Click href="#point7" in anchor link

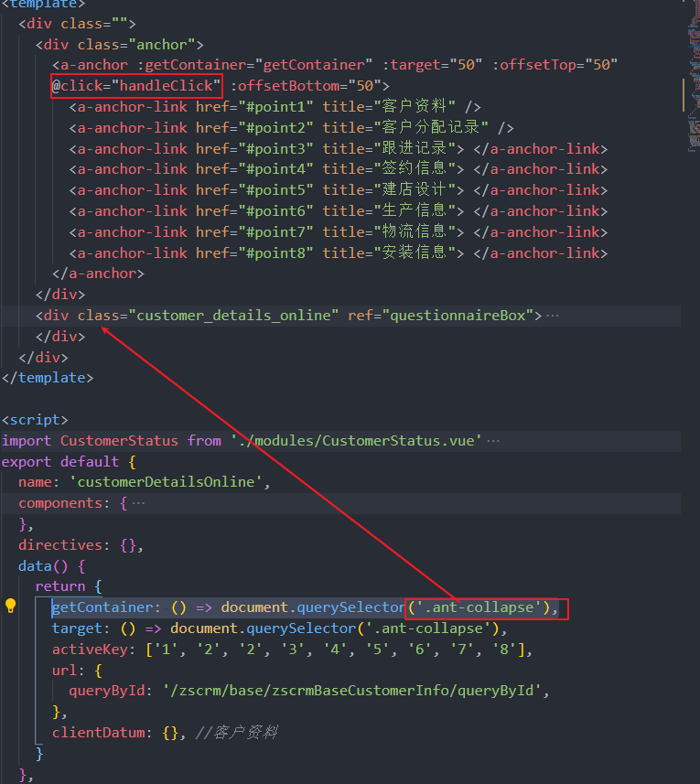pyautogui.click(x=254, y=232)
